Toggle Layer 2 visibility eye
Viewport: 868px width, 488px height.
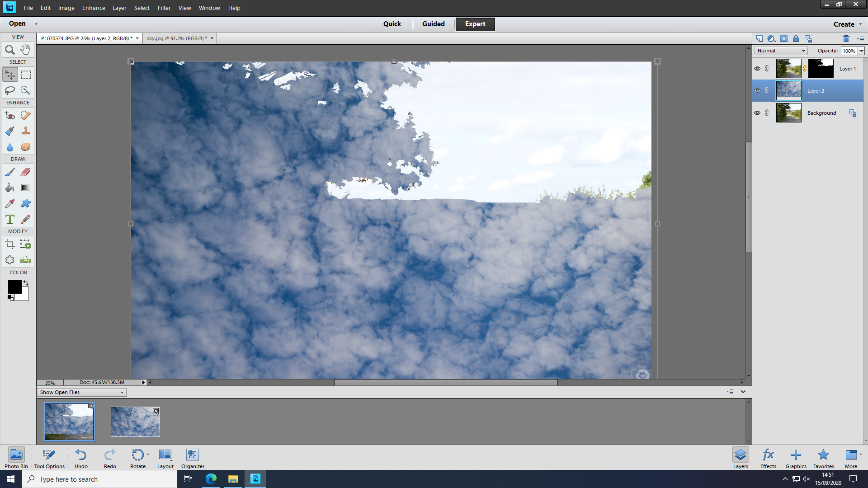point(757,90)
